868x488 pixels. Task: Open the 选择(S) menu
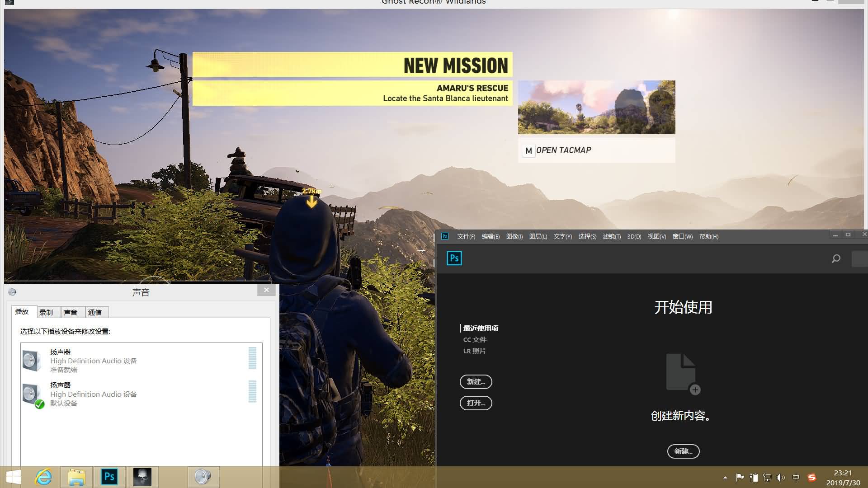[587, 236]
